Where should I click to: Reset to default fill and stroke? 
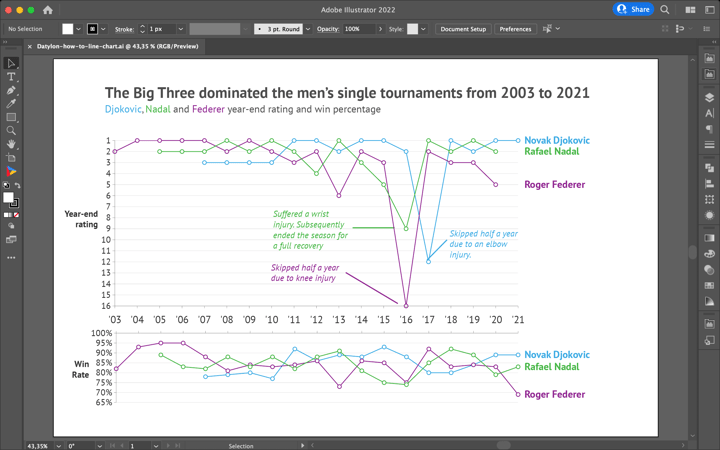click(6, 186)
